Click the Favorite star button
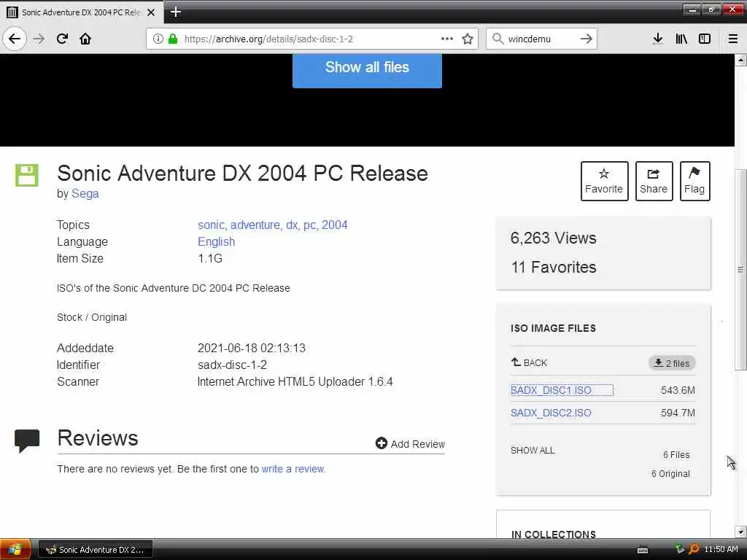Screen dimensions: 747x560 pos(604,181)
